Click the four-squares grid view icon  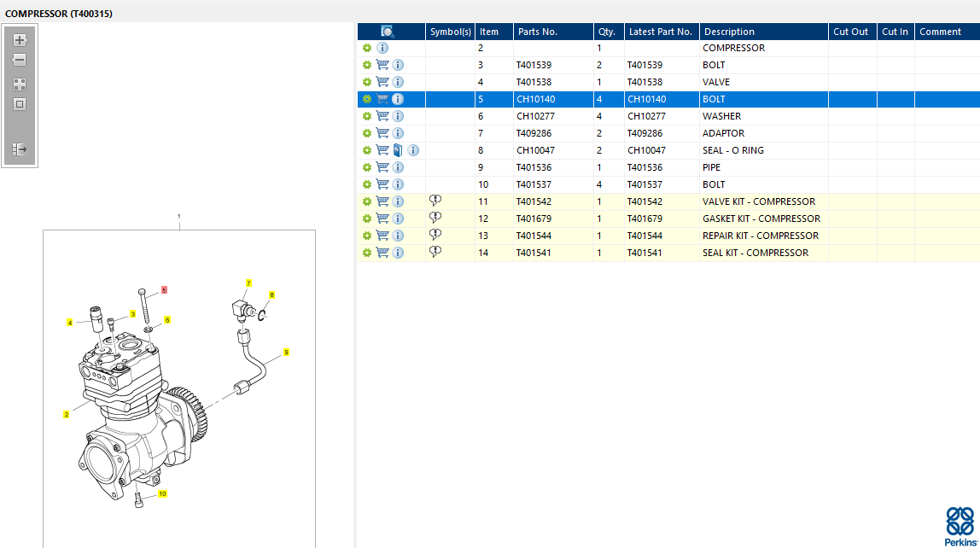point(20,85)
